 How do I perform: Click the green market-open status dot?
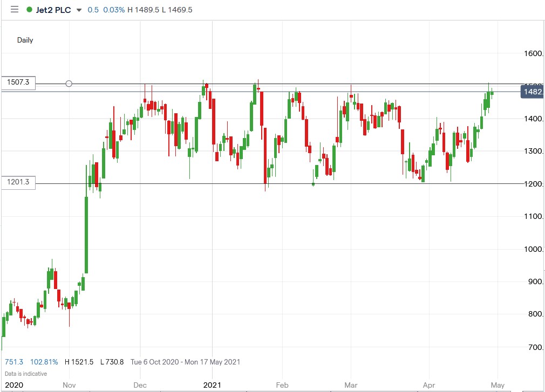(x=29, y=9)
